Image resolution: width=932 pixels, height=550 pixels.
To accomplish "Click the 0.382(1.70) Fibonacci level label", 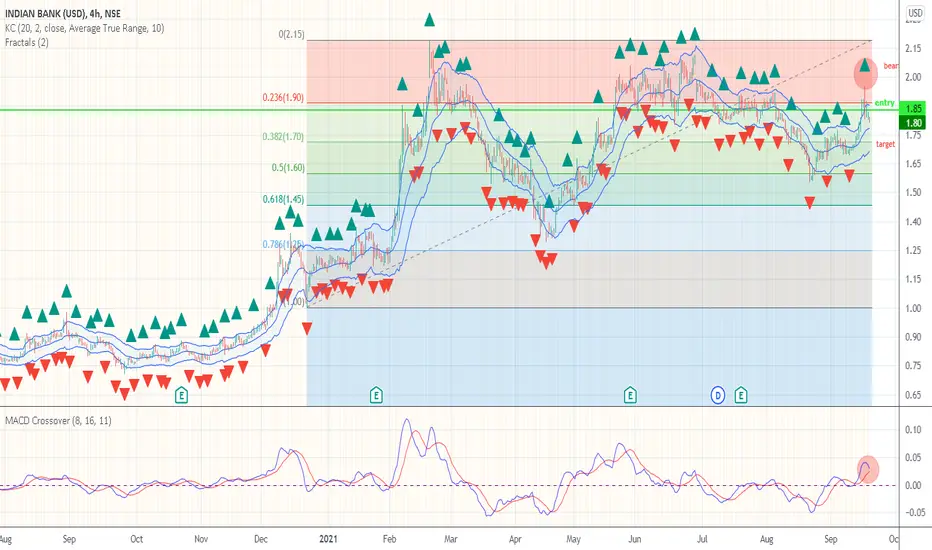I will 283,137.
